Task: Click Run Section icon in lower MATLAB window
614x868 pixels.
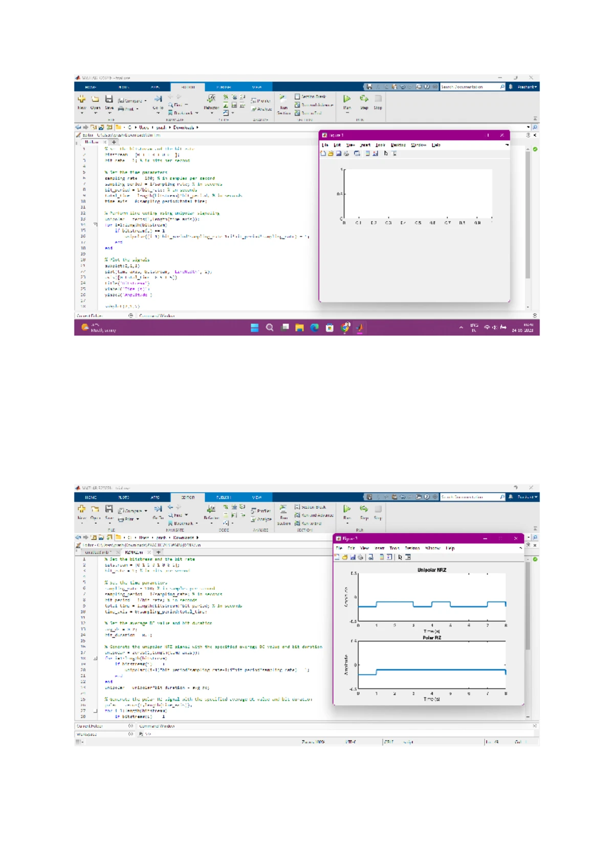Action: pyautogui.click(x=283, y=509)
